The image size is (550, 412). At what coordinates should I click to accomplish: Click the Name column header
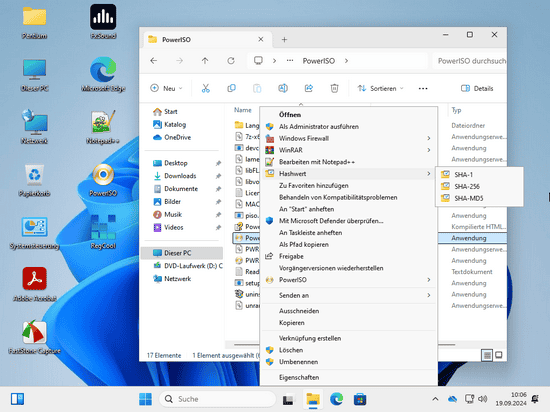coord(243,110)
